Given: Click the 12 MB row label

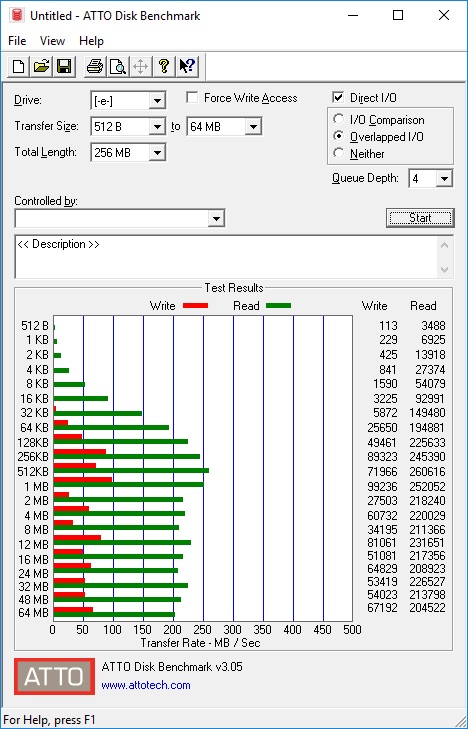Looking at the screenshot, I should pyautogui.click(x=33, y=544).
